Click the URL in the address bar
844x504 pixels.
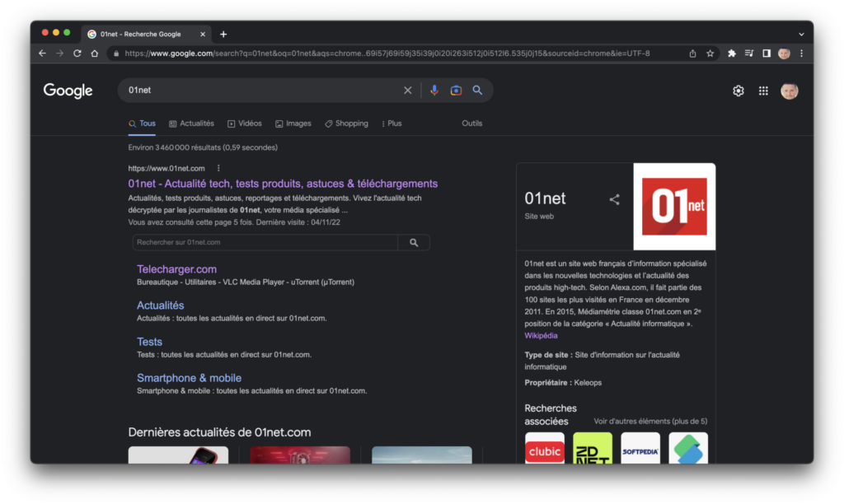[x=387, y=54]
